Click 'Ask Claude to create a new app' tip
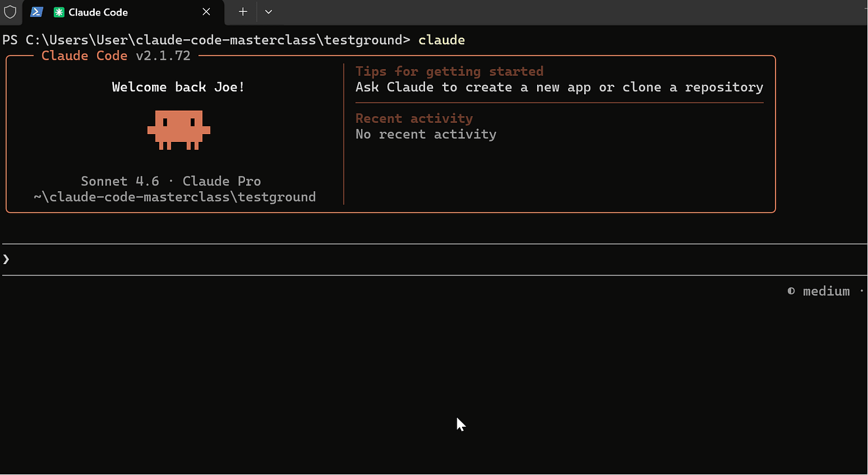The height and width of the screenshot is (475, 868). tap(559, 87)
